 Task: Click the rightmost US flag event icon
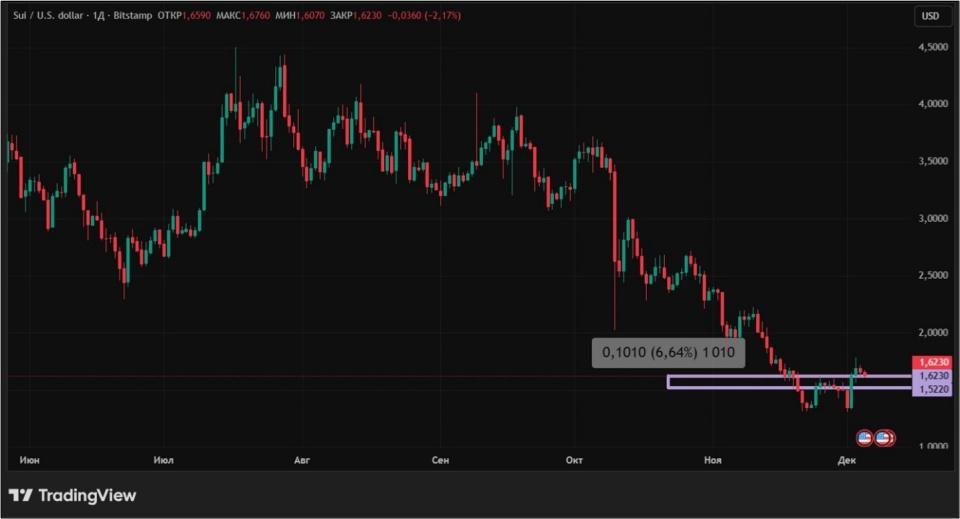pos(884,437)
